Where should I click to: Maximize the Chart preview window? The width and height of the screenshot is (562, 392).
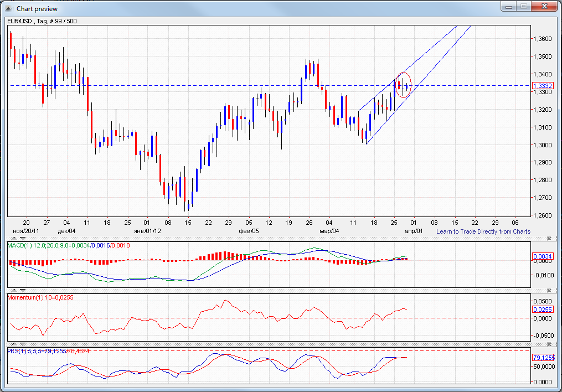click(x=524, y=6)
